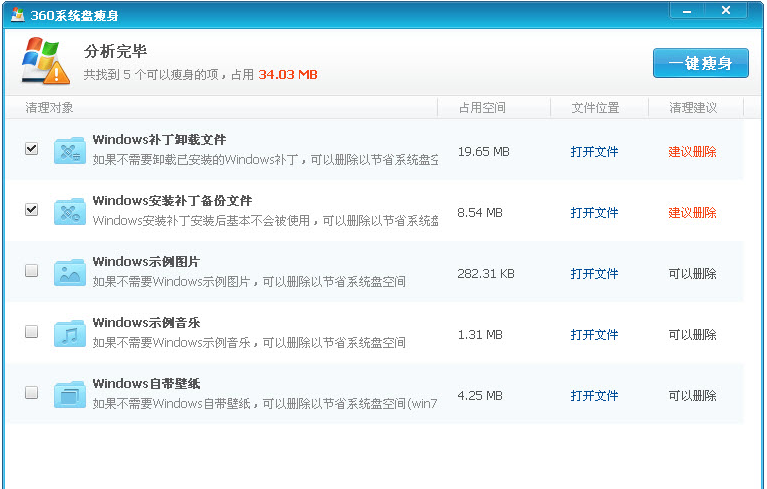Minimize the 360系统盘瘦身 window
Viewport: 767px width, 489px height.
pyautogui.click(x=687, y=11)
